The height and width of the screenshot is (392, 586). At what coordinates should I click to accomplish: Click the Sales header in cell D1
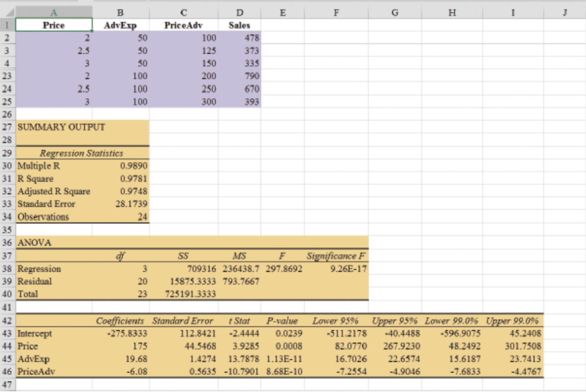point(240,25)
